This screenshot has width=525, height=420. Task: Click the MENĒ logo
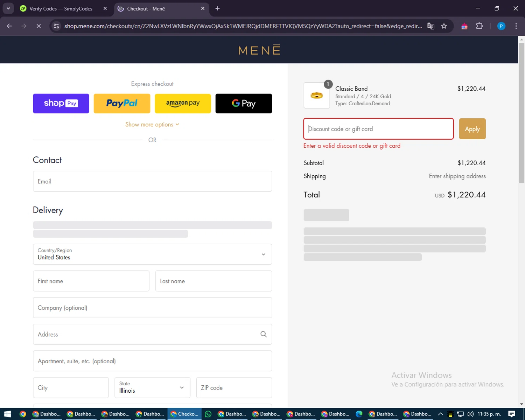pyautogui.click(x=259, y=50)
